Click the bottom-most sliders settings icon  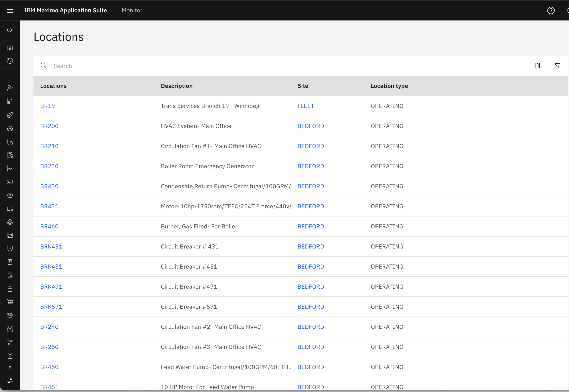point(10,380)
